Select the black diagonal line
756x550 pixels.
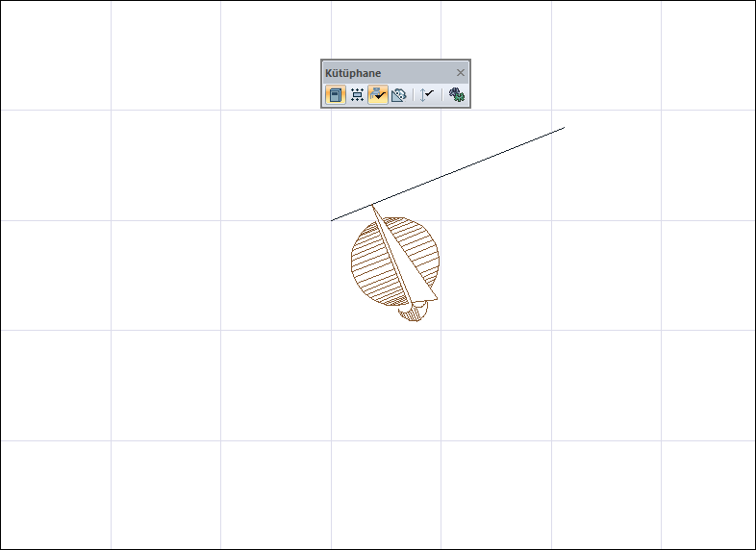pyautogui.click(x=448, y=174)
